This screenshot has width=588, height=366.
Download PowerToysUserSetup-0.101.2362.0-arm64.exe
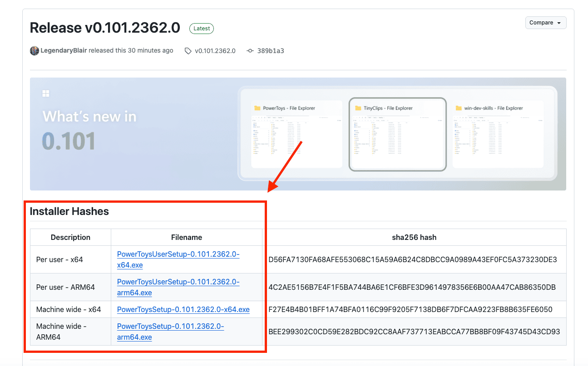point(178,287)
